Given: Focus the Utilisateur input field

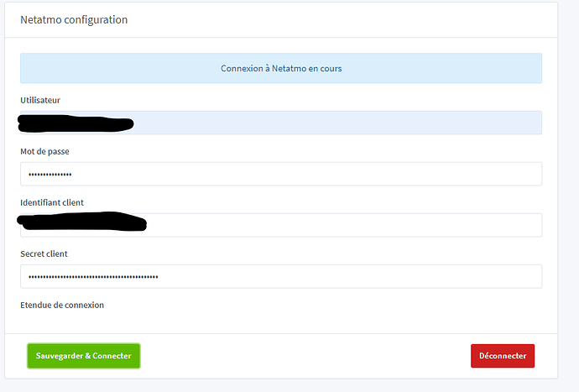Looking at the screenshot, I should tap(336, 123).
